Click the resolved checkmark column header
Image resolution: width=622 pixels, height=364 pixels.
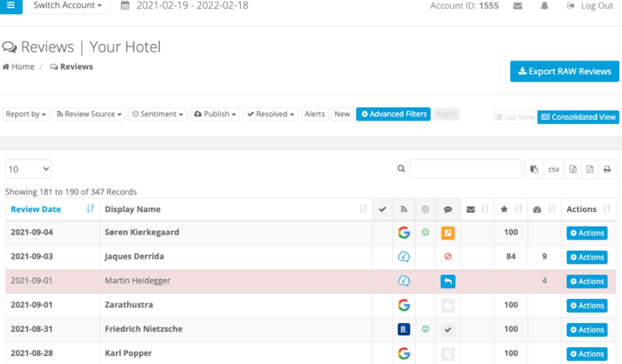383,209
